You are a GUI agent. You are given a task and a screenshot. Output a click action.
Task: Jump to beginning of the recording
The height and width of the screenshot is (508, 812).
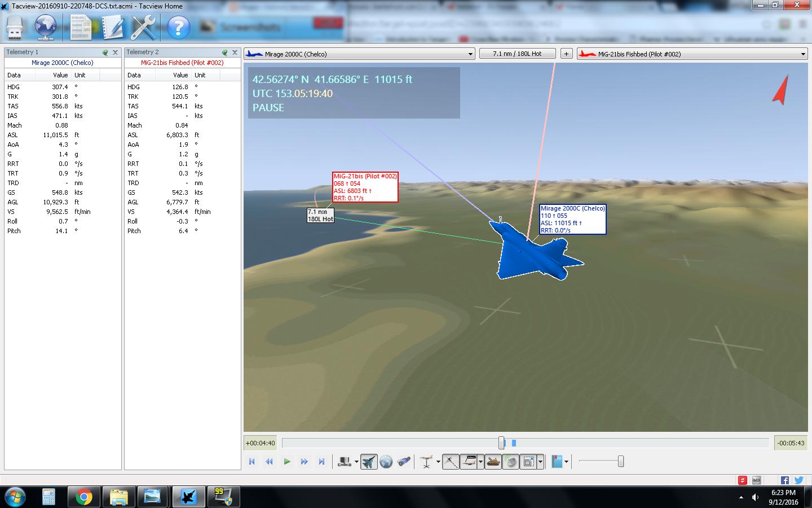(252, 462)
